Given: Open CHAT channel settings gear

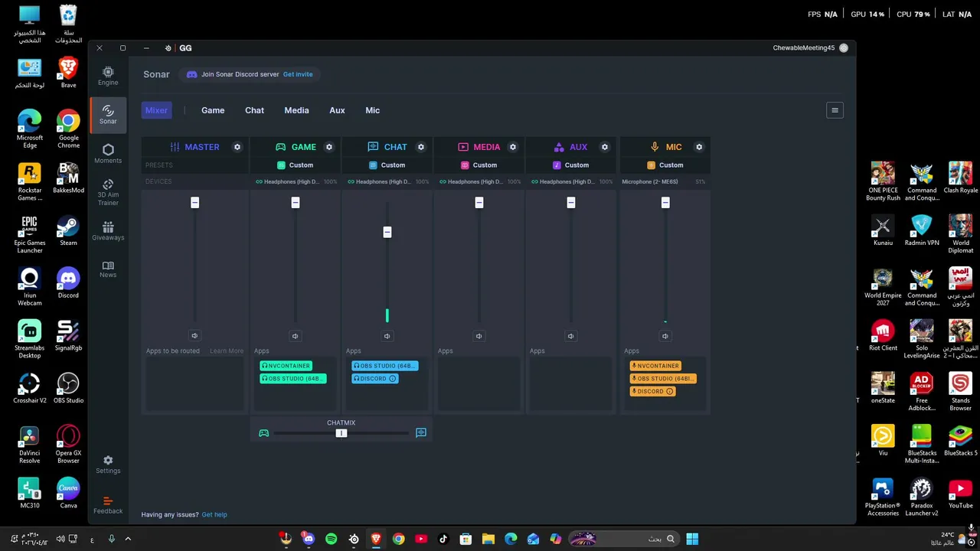Looking at the screenshot, I should pyautogui.click(x=421, y=147).
